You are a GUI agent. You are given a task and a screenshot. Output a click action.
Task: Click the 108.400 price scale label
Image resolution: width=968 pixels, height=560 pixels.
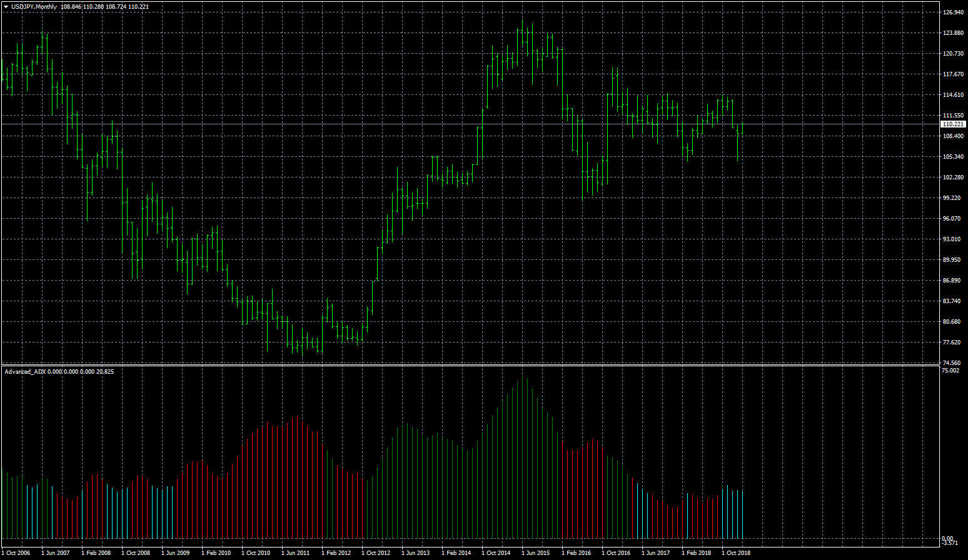pyautogui.click(x=953, y=136)
